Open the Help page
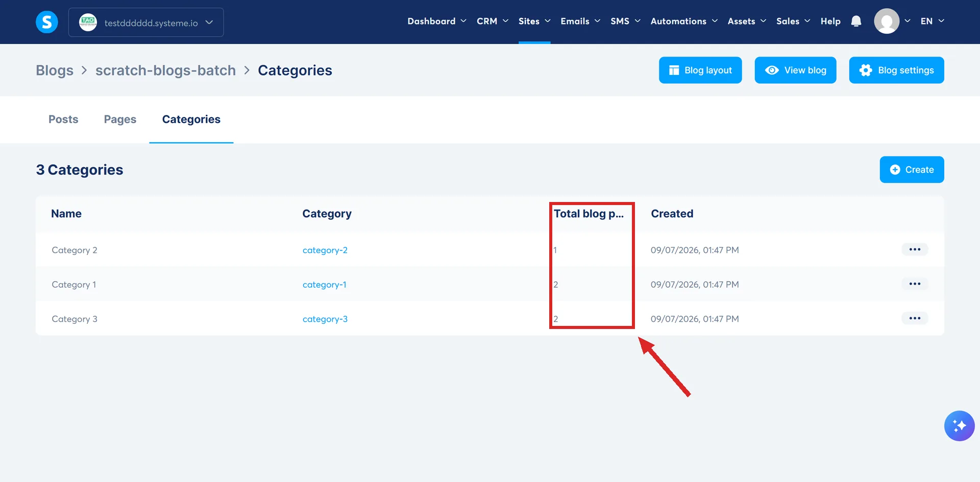The width and height of the screenshot is (980, 482). point(830,21)
